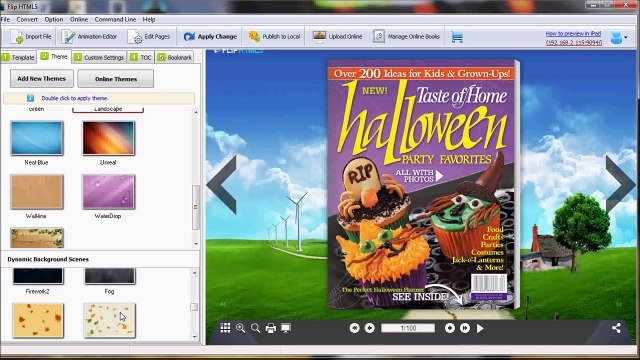640x360 pixels.
Task: Select the Neat-Blue theme thumbnail
Action: click(x=37, y=138)
